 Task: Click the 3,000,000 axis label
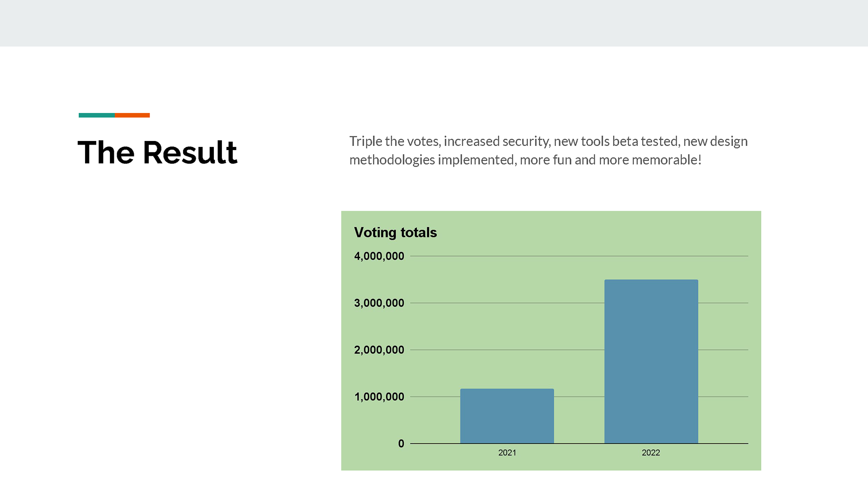tap(379, 303)
